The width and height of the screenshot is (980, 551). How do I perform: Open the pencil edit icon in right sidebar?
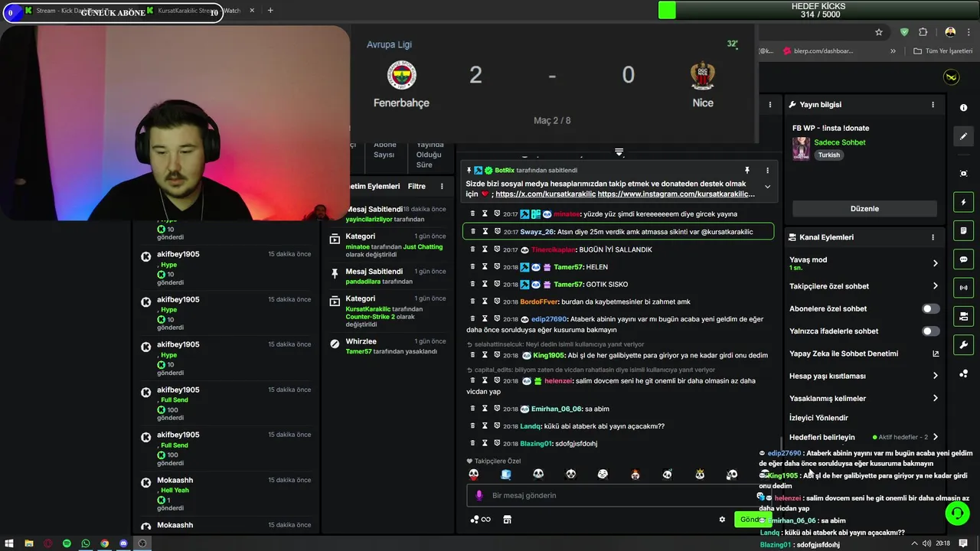coord(963,136)
